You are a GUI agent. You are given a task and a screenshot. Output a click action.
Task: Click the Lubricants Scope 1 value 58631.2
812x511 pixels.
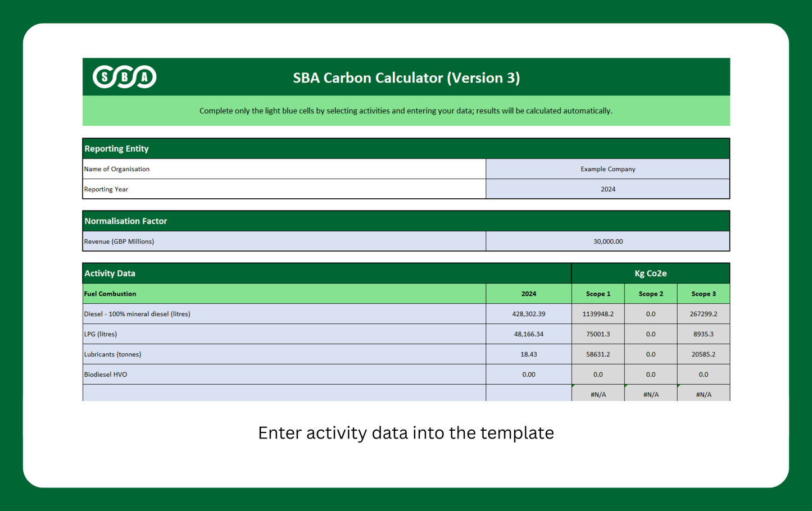point(598,354)
